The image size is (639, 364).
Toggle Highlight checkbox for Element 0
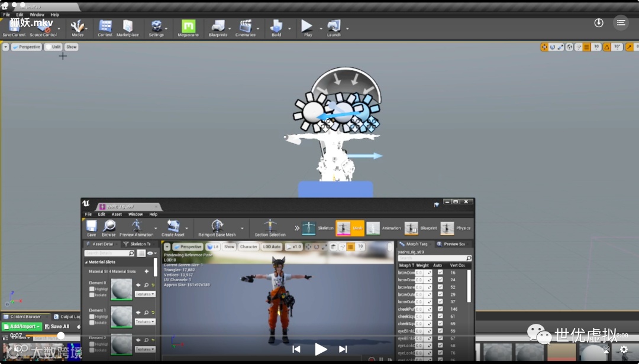92,289
